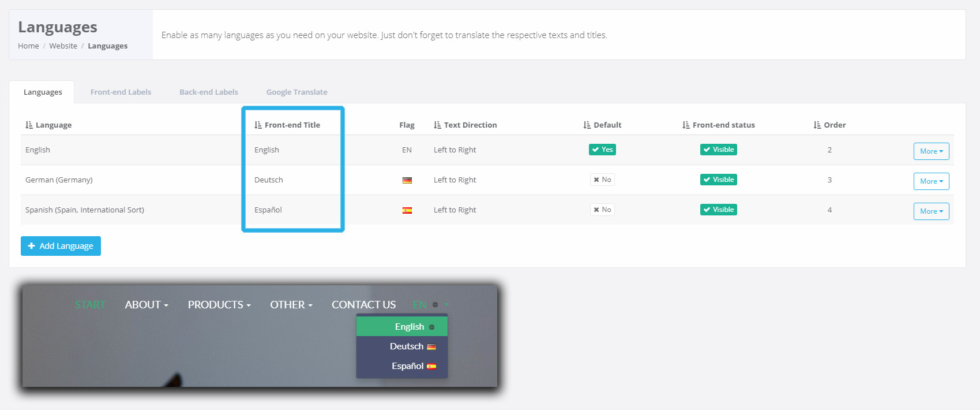980x410 pixels.
Task: Click the CONTACT US navbar link
Action: point(363,305)
